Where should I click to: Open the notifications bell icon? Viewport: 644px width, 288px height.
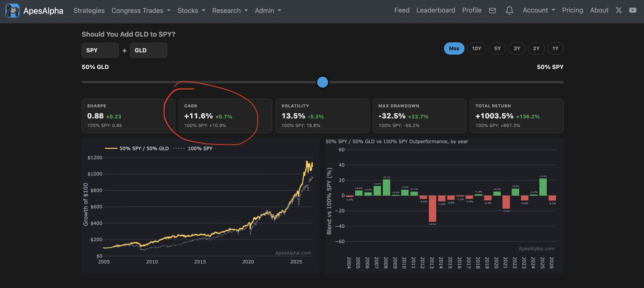[509, 10]
